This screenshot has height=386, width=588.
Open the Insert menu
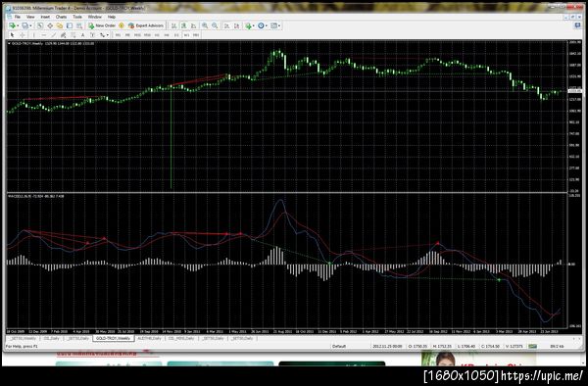tap(45, 17)
